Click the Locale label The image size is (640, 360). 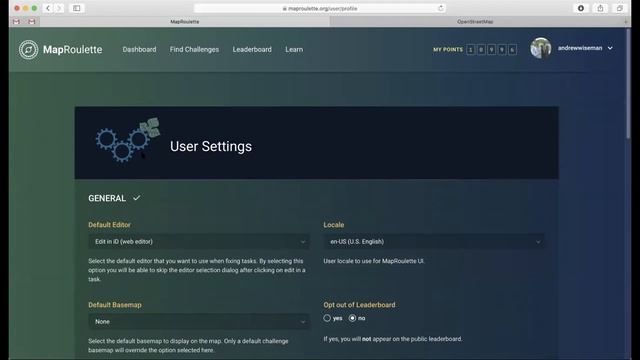pos(334,225)
